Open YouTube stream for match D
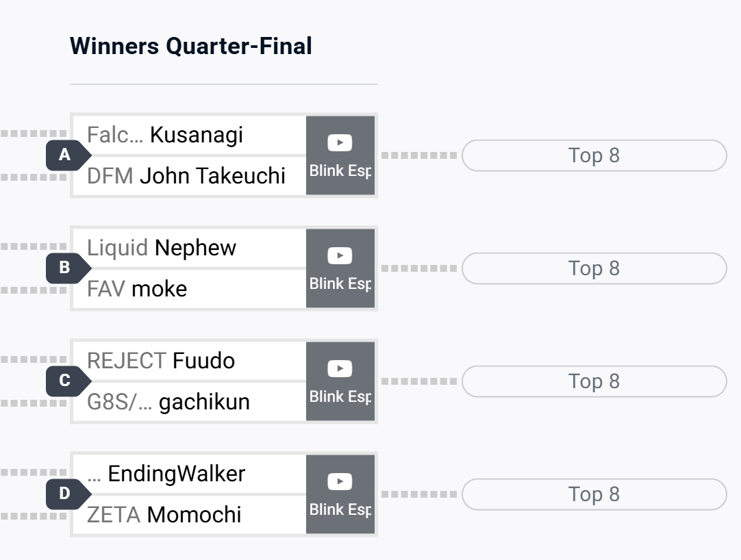This screenshot has width=741, height=560. [x=340, y=494]
